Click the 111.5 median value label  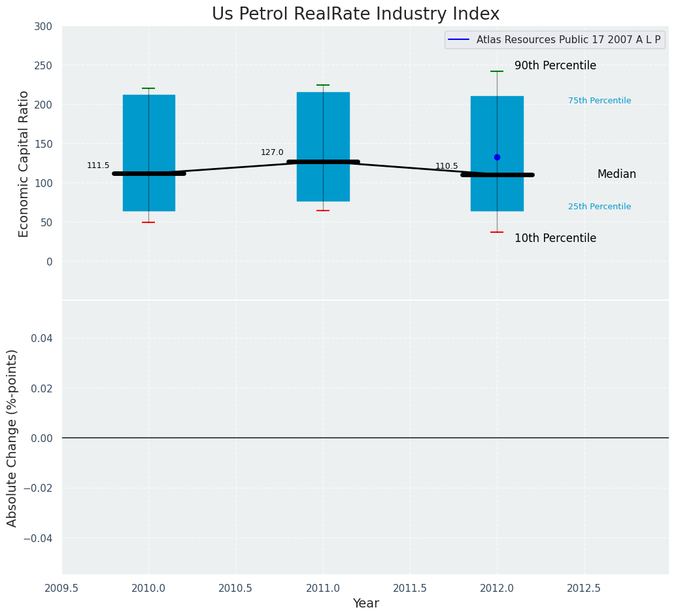(x=98, y=165)
